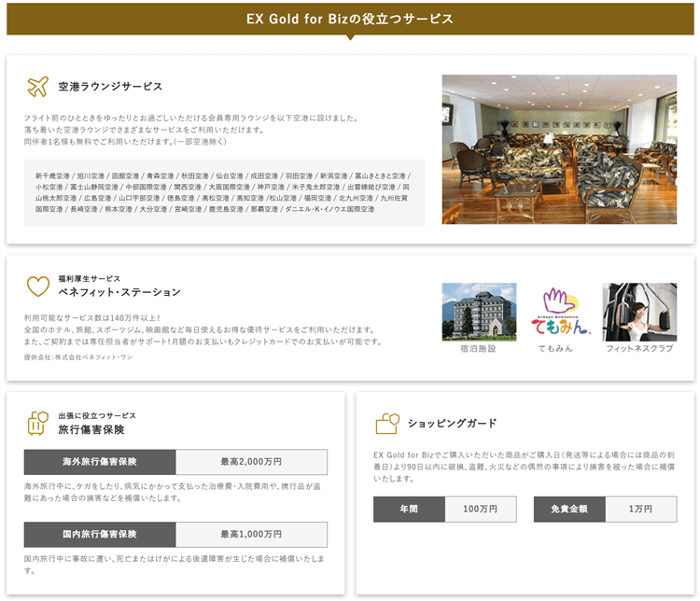Click the 最高2,000万円 coverage amount cell
The image size is (700, 601).
tap(251, 462)
